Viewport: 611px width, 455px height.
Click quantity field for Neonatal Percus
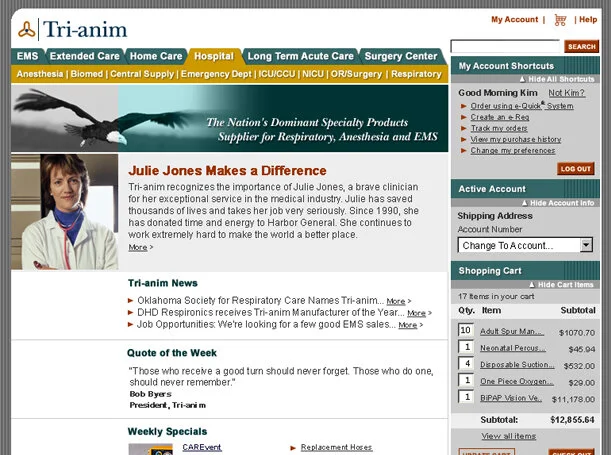point(466,347)
